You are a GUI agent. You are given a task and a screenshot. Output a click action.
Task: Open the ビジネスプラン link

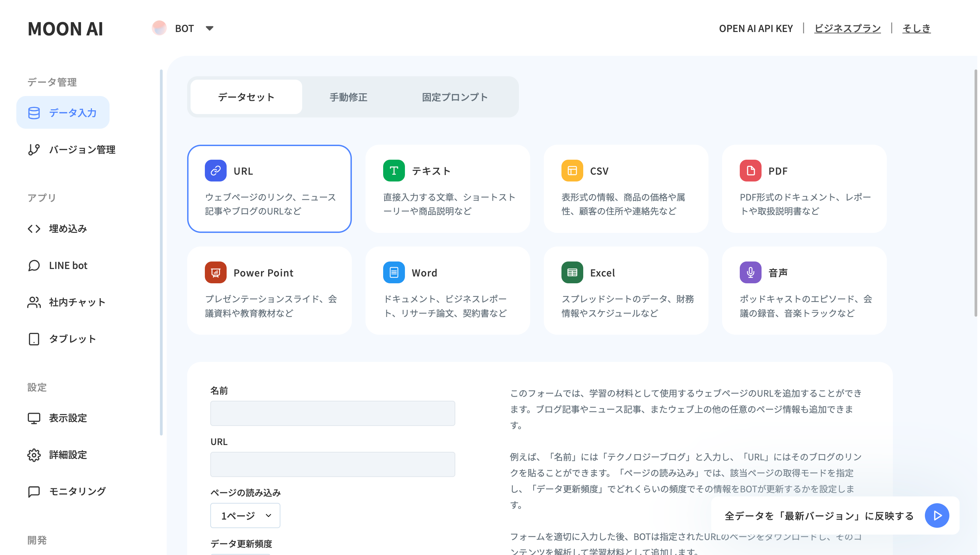[847, 28]
